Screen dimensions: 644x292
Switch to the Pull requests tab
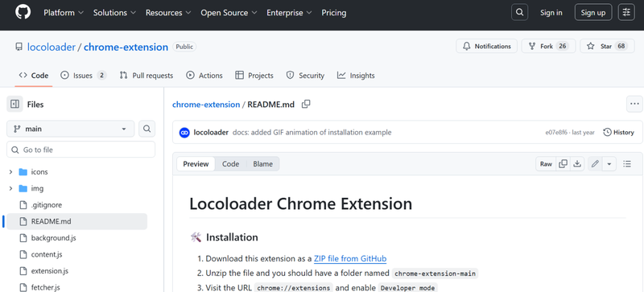coord(147,76)
